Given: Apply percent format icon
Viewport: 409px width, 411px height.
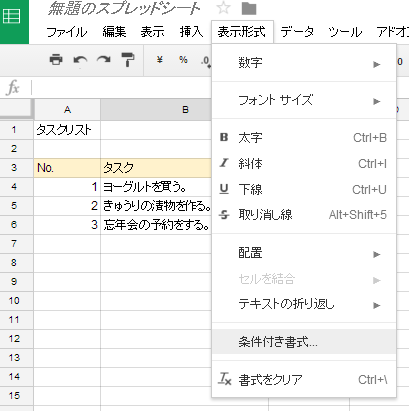Looking at the screenshot, I should pyautogui.click(x=183, y=60).
